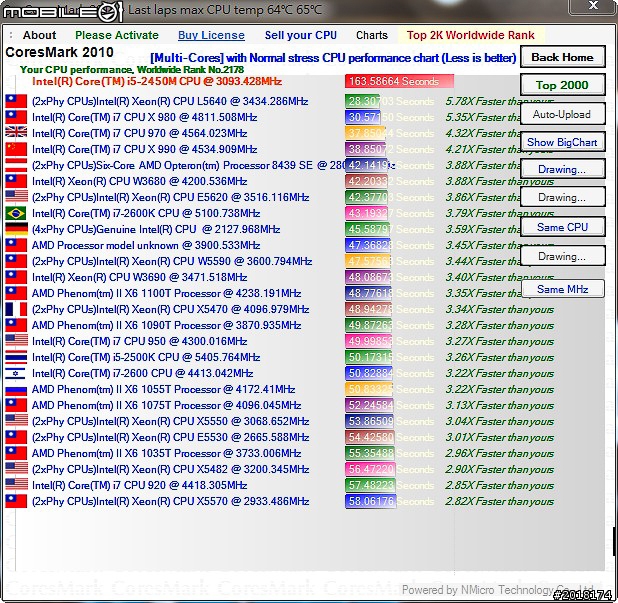Click the 58.06176 Seconds bar
Image resolution: width=618 pixels, height=603 pixels.
point(370,501)
